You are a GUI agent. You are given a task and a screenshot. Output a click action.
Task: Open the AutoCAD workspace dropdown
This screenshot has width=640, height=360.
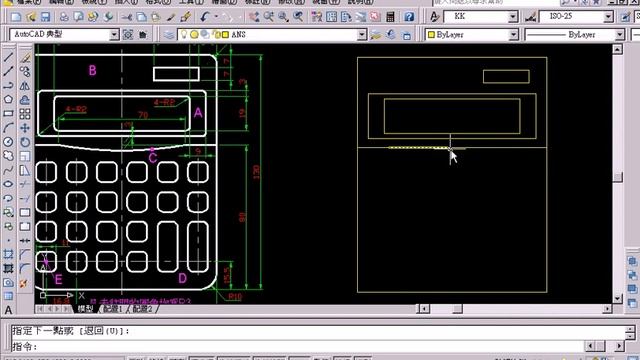114,35
